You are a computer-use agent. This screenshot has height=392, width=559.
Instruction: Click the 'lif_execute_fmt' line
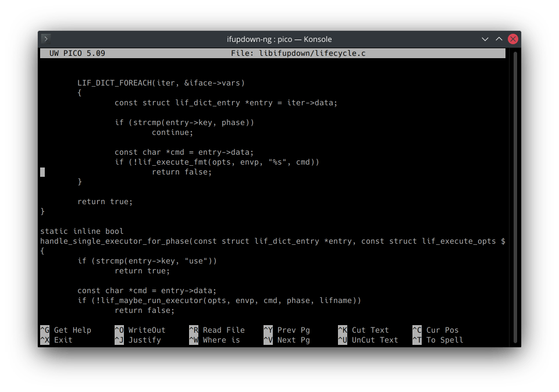[x=217, y=162]
